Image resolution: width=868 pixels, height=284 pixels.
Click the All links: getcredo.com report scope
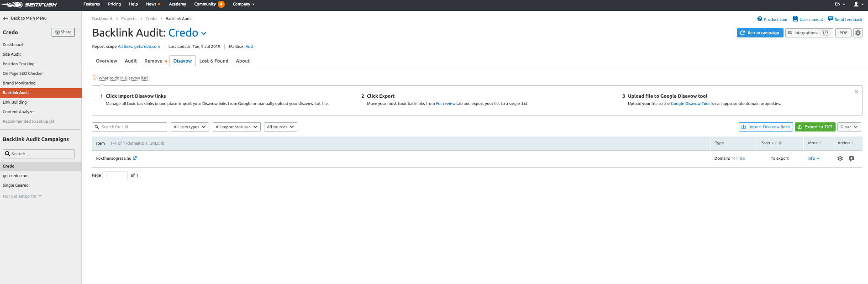pyautogui.click(x=139, y=47)
